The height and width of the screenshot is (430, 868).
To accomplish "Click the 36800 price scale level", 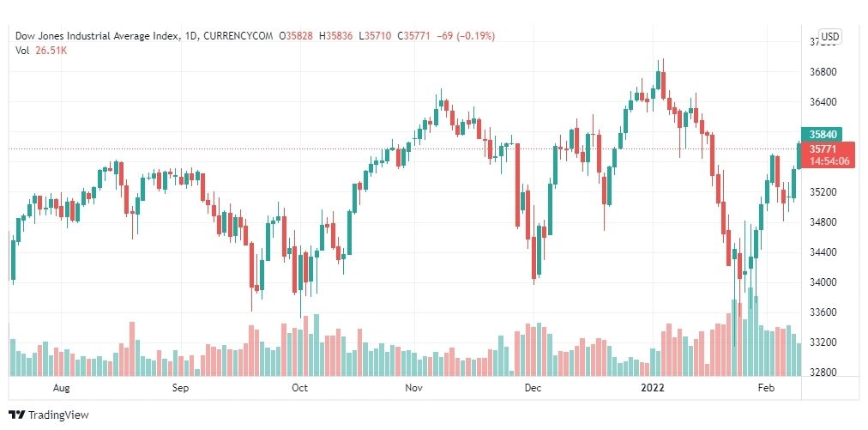I will click(823, 73).
